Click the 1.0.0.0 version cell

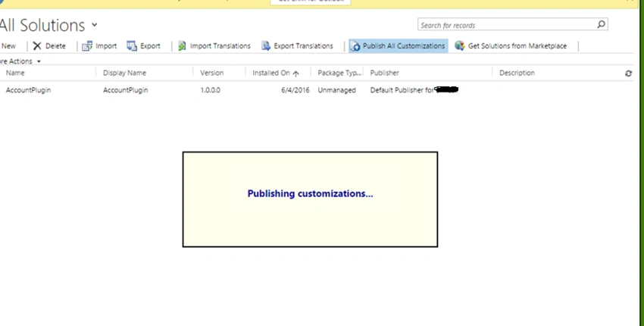[x=211, y=90]
